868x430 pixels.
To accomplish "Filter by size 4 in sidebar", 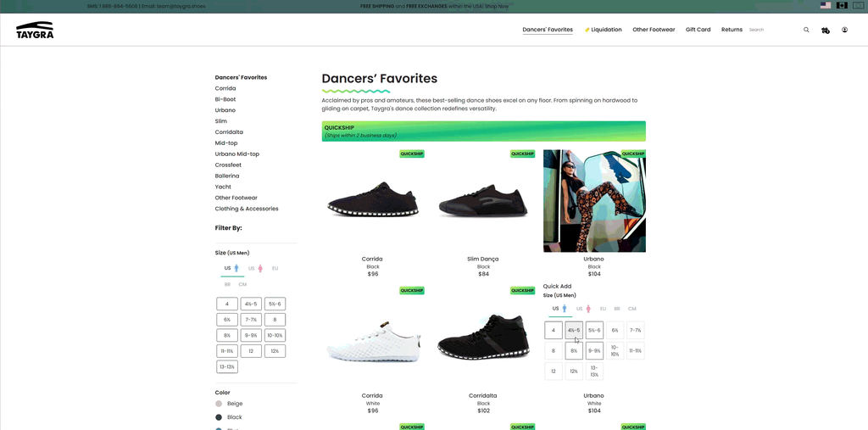I will [x=227, y=304].
